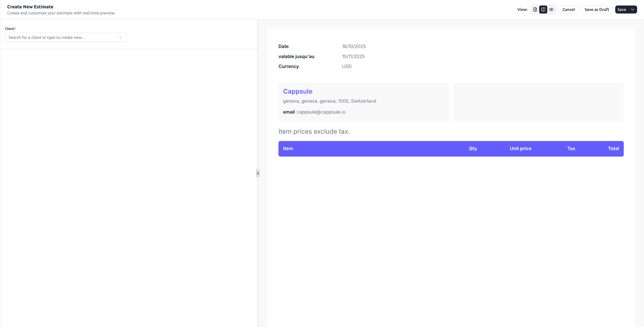This screenshot has height=327, width=644.
Task: Click the valable jusqu'au date value
Action: [x=353, y=56]
